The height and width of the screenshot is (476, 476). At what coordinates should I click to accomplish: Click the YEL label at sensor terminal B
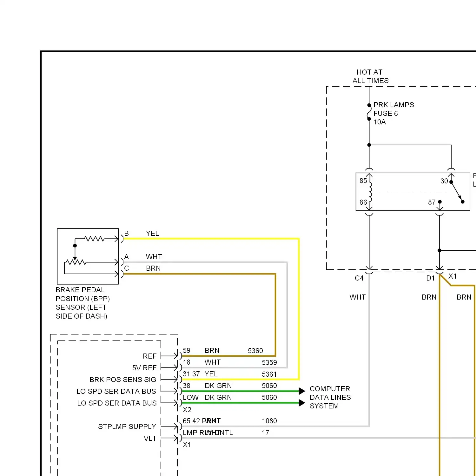[152, 234]
